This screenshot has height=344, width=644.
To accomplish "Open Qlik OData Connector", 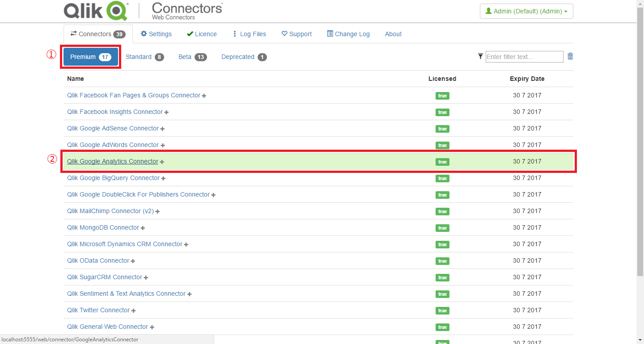I will point(98,260).
